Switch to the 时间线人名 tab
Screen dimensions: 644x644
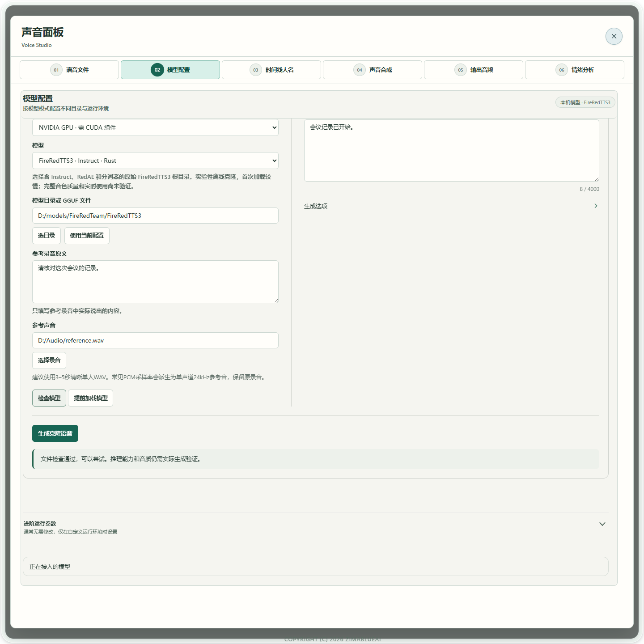point(271,70)
